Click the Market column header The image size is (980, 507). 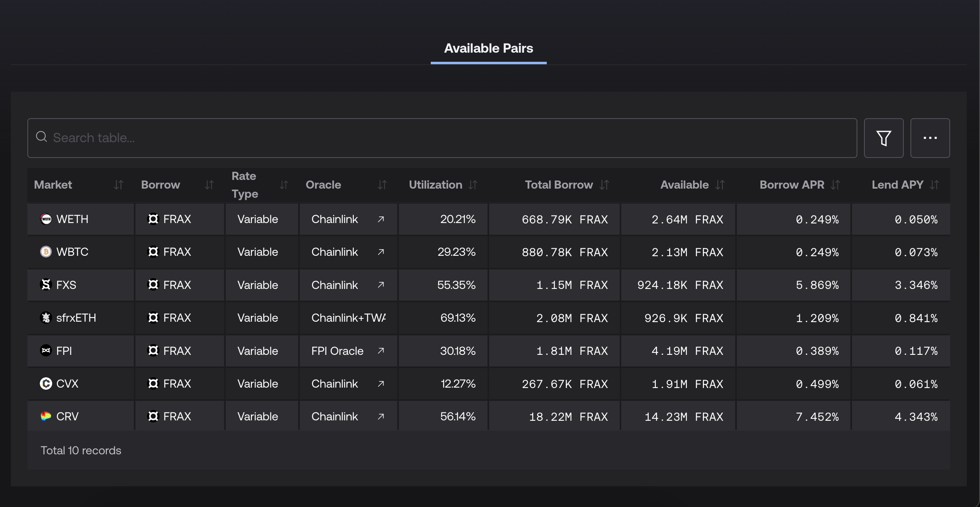pos(53,185)
